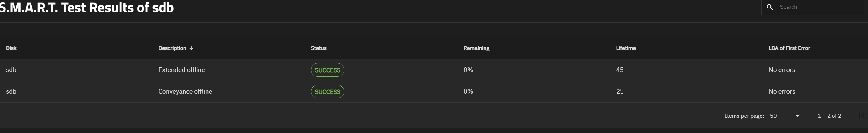The width and height of the screenshot is (868, 133).
Task: Open items per page dropdown arrow
Action: (x=797, y=116)
